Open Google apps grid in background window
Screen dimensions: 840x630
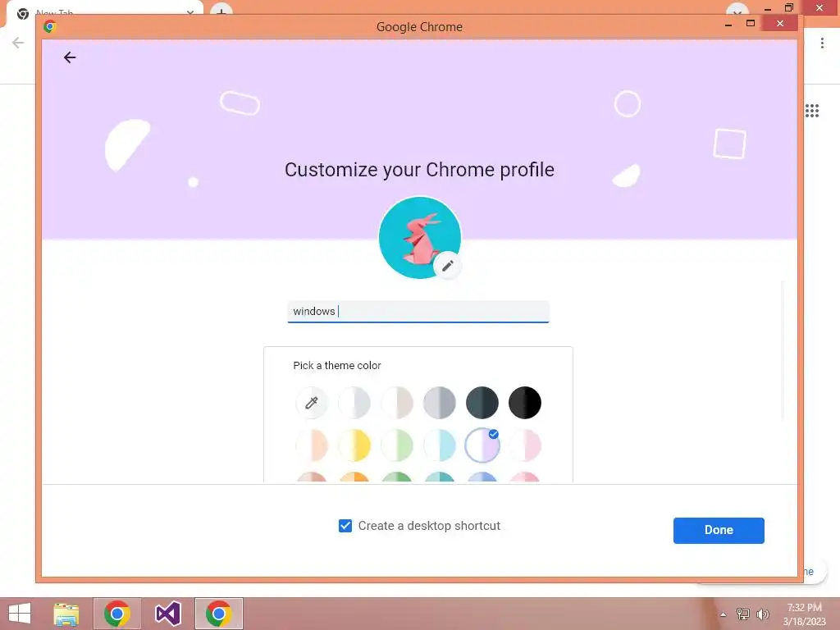pos(812,111)
